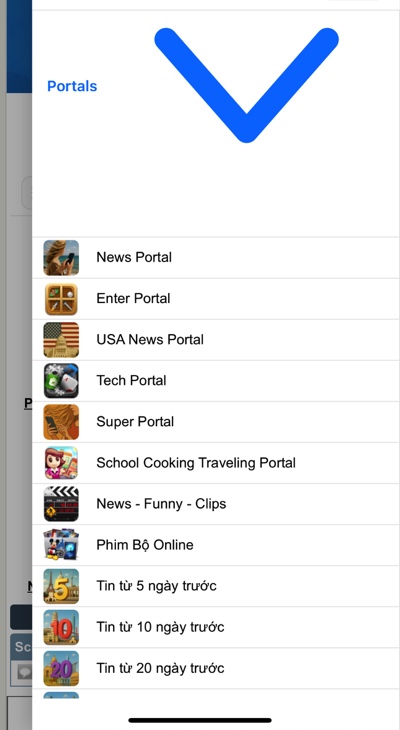Choose News Portal from the list
Image resolution: width=400 pixels, height=730 pixels.
point(216,257)
